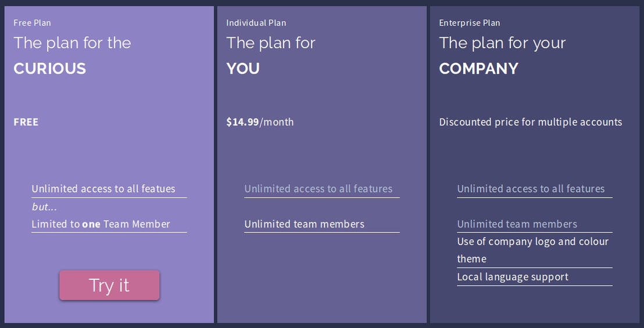This screenshot has width=644, height=328.
Task: Select Unlimited access to all features in Enterprise Plan
Action: point(531,189)
